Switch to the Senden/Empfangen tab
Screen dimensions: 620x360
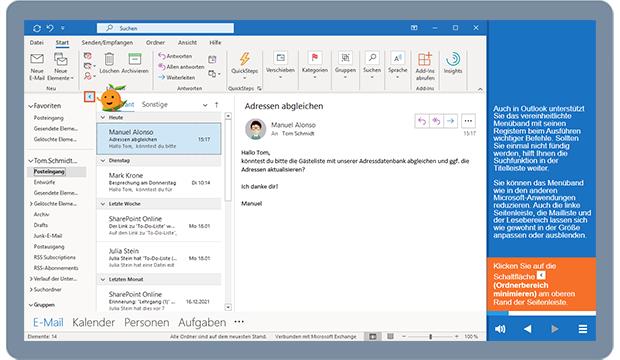pos(107,42)
